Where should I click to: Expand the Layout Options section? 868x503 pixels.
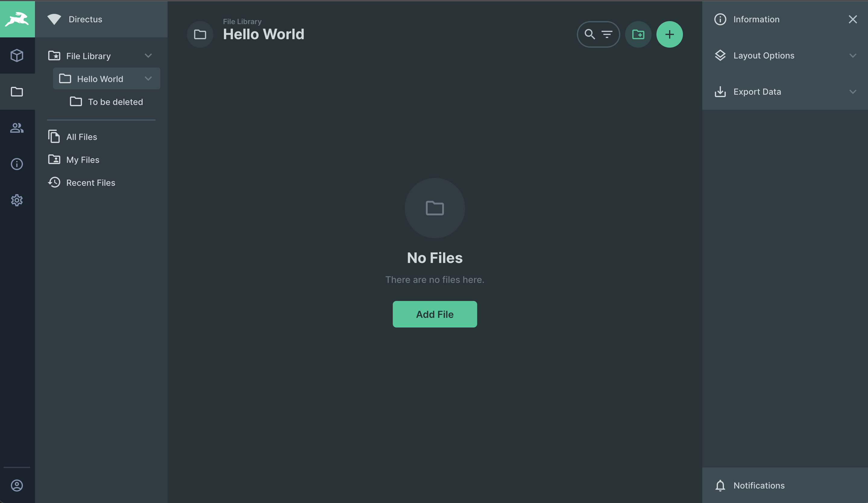pos(785,55)
